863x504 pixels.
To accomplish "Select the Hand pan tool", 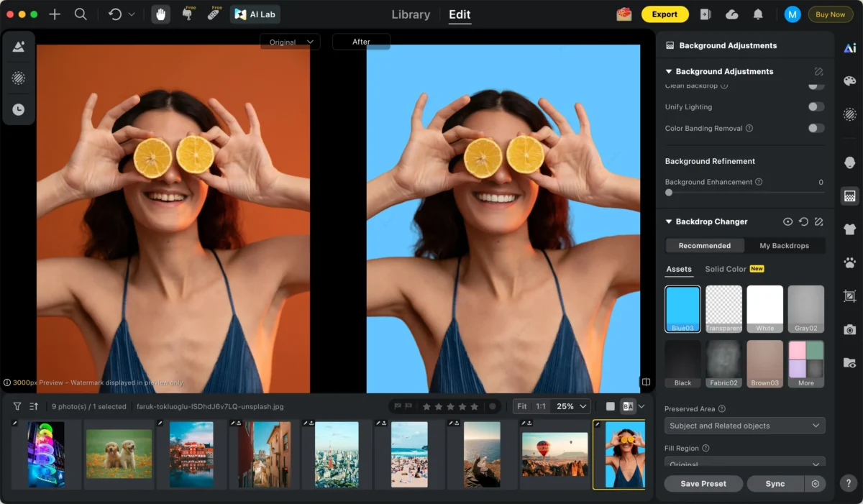I will [160, 14].
